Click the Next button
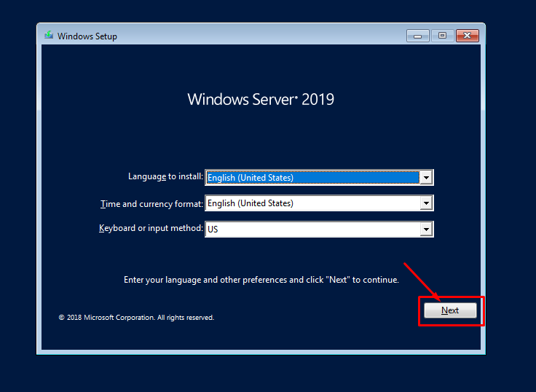Screen dimensions: 536x392 450,310
